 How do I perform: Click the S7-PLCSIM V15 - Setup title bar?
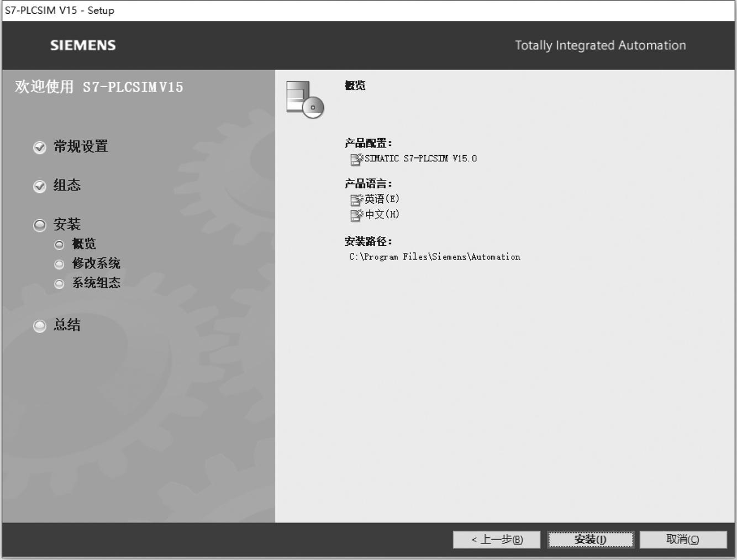368,10
